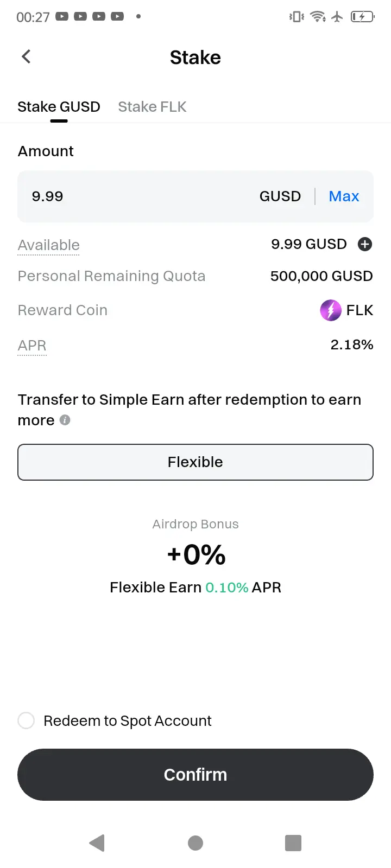The image size is (391, 868).
Task: Tap the back arrow icon
Action: pyautogui.click(x=26, y=57)
